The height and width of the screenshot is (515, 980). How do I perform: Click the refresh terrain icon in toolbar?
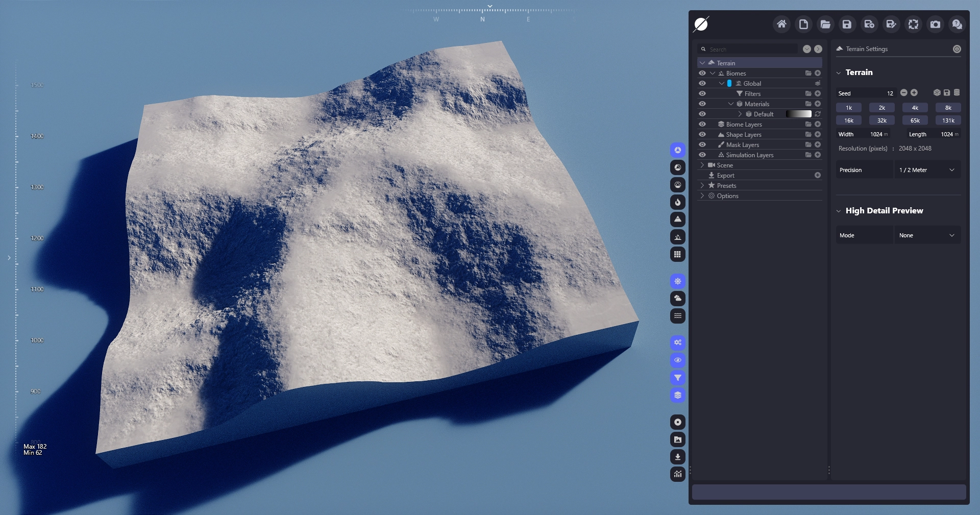pyautogui.click(x=913, y=24)
